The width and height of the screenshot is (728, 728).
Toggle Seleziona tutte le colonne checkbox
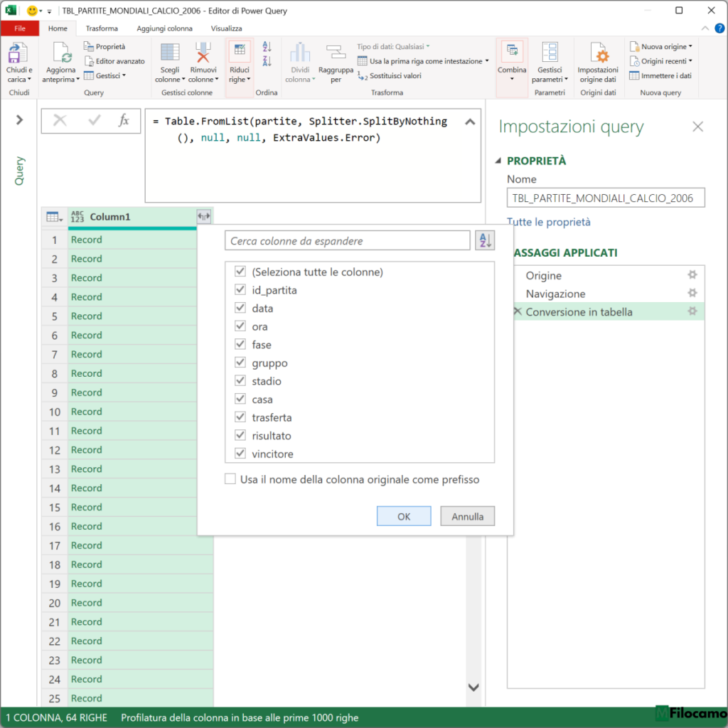tap(240, 272)
